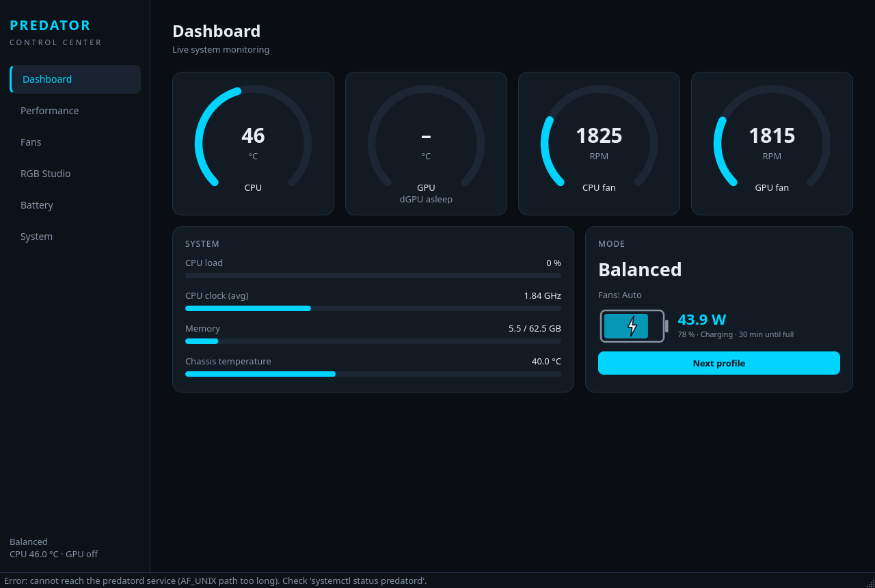
Task: Click the Memory usage progress bar
Action: point(373,341)
